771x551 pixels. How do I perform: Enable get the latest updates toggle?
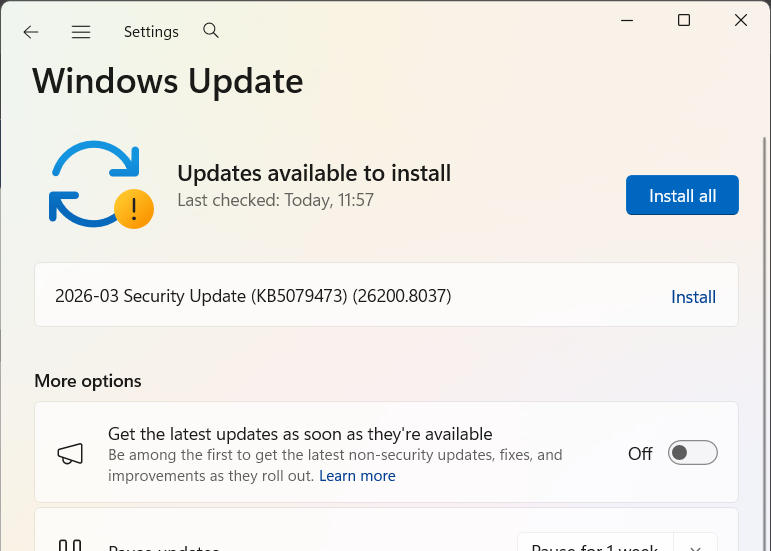(x=693, y=453)
